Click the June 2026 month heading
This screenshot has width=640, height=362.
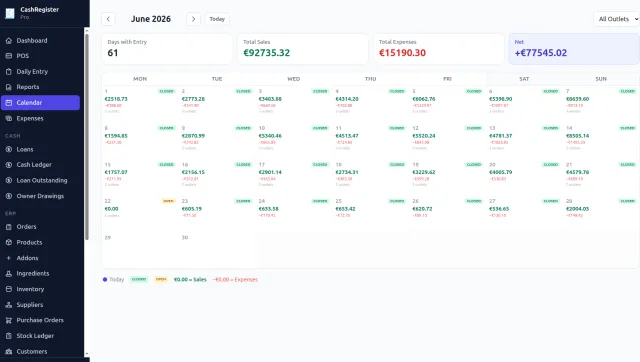click(151, 19)
